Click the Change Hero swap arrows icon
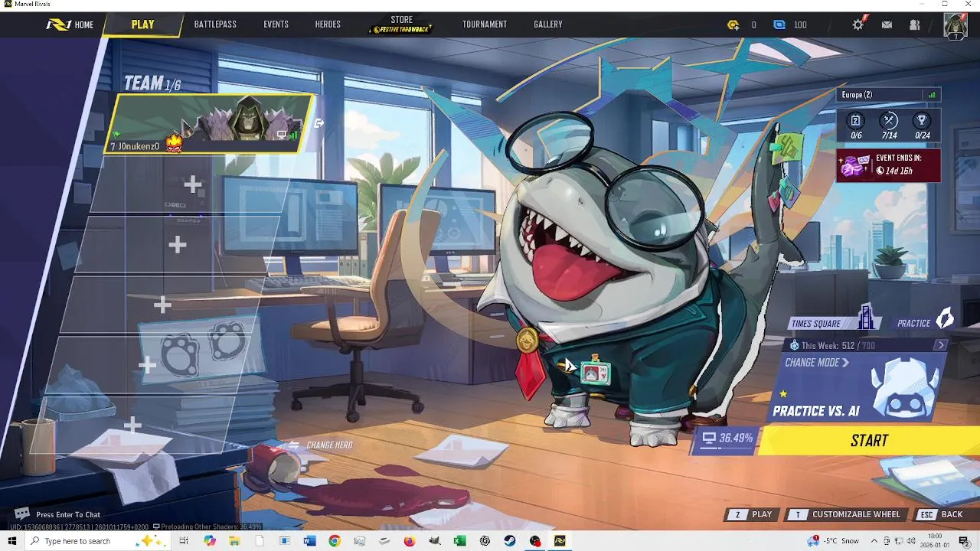Image resolution: width=980 pixels, height=551 pixels. (294, 445)
